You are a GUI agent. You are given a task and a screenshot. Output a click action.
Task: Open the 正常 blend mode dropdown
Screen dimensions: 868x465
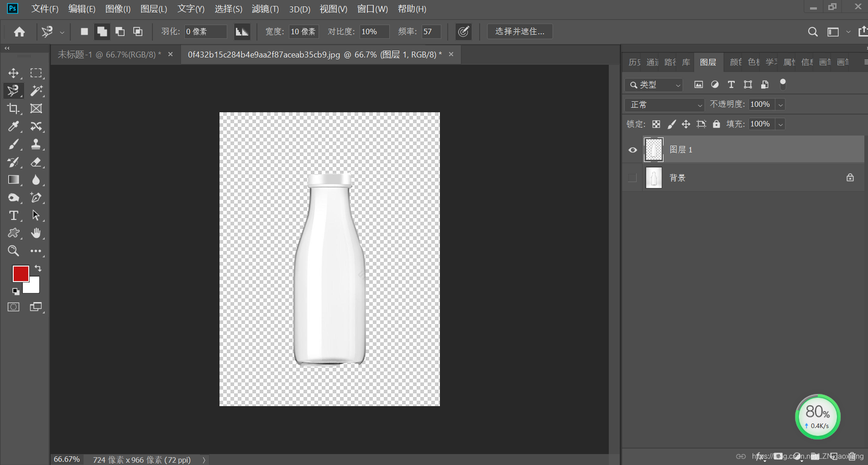pos(664,104)
